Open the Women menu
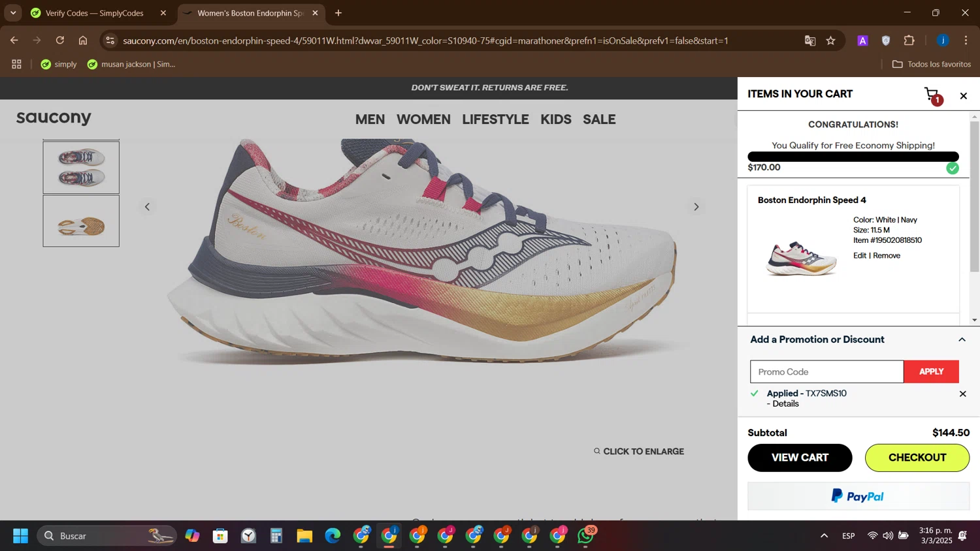 click(x=423, y=119)
